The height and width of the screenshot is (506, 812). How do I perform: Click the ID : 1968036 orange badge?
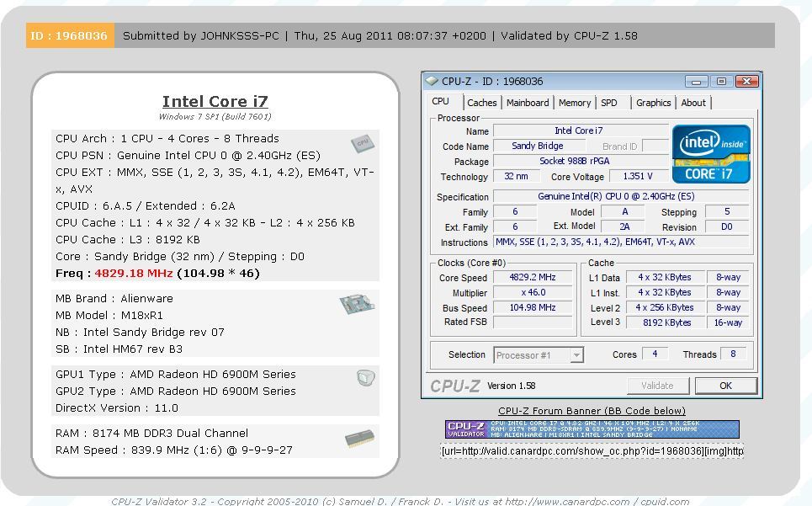(70, 35)
